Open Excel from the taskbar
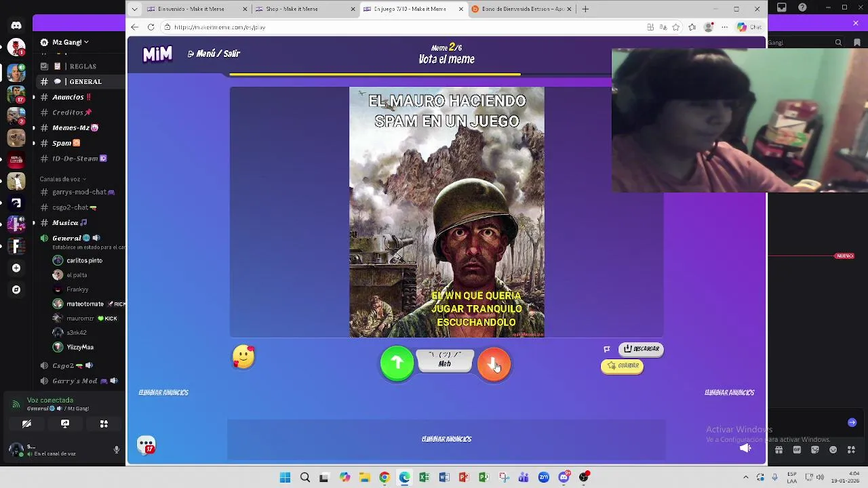Image resolution: width=868 pixels, height=488 pixels. click(x=424, y=478)
